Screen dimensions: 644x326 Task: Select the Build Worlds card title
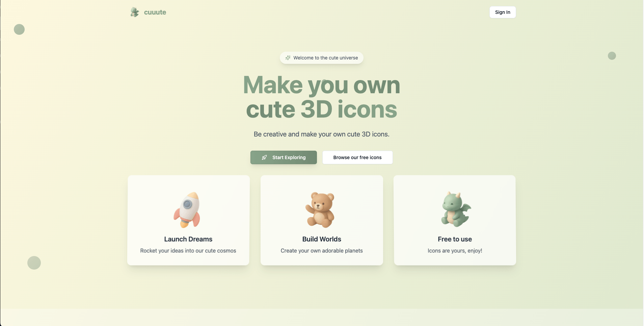(322, 239)
